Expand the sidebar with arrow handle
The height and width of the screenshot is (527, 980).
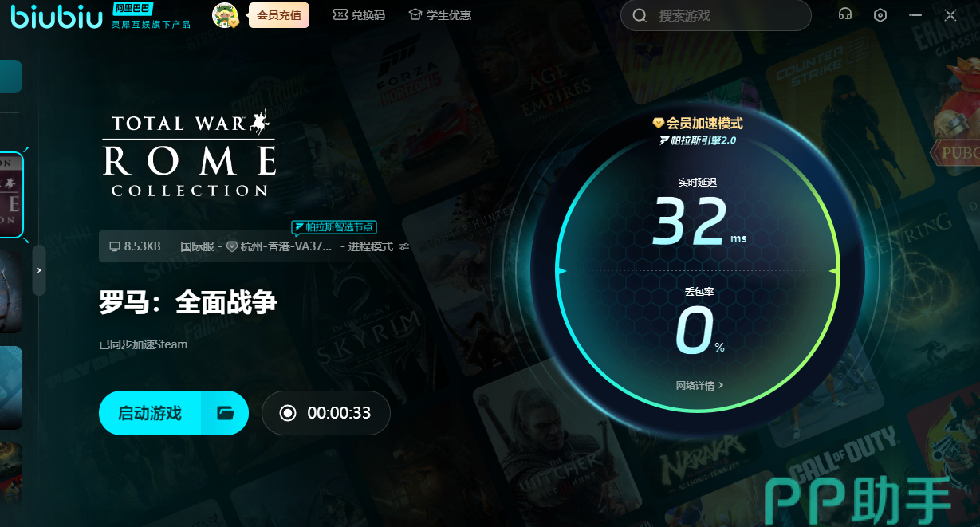click(x=39, y=270)
